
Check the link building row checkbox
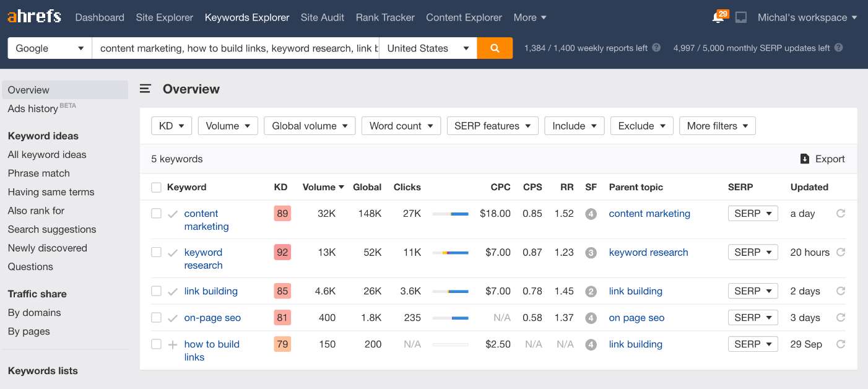click(x=156, y=291)
